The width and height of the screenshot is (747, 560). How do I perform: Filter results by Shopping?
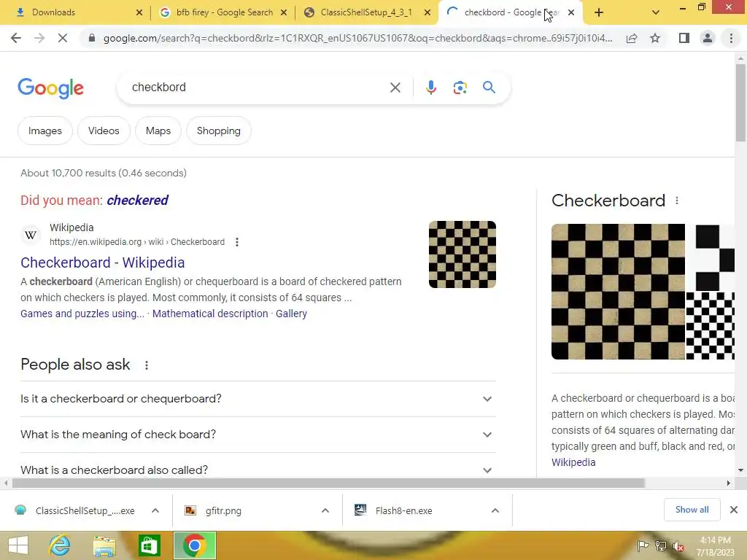[x=219, y=131]
